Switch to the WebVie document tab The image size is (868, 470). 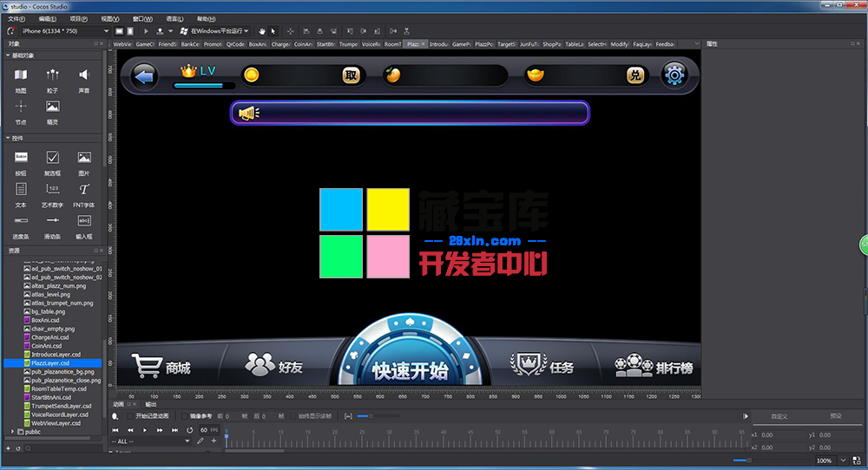pyautogui.click(x=122, y=44)
